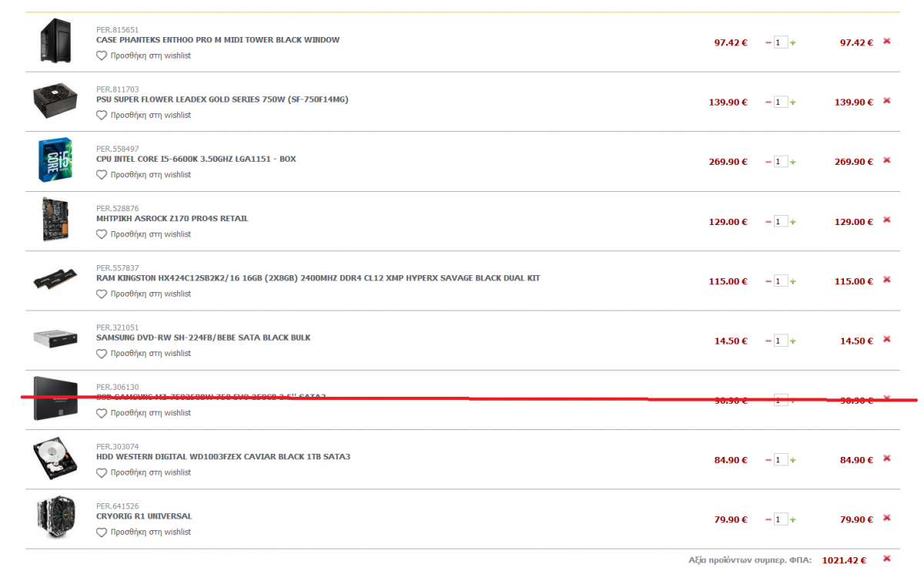Remove the Samsung DVD-RW drive from cart
924x571 pixels.
click(x=886, y=339)
